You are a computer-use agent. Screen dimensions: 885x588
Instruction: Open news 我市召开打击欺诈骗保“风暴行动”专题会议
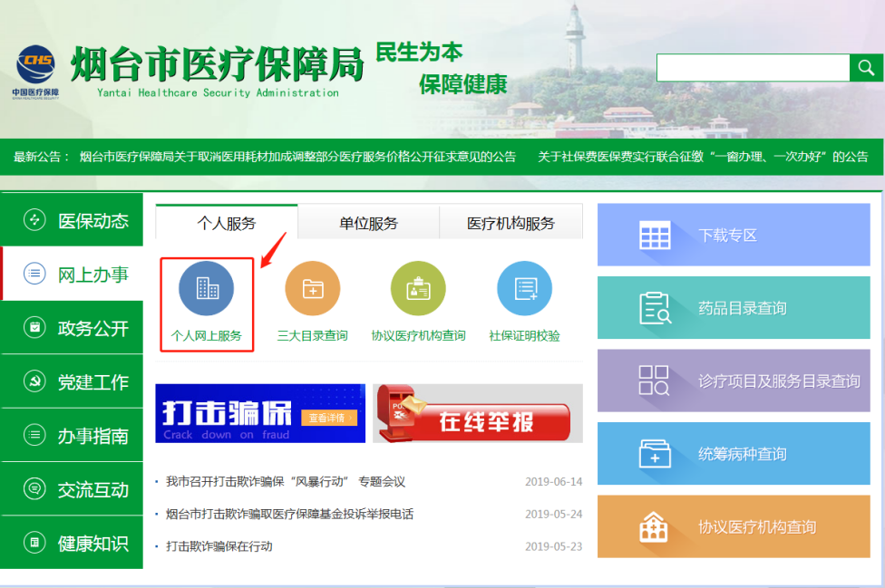tap(286, 482)
